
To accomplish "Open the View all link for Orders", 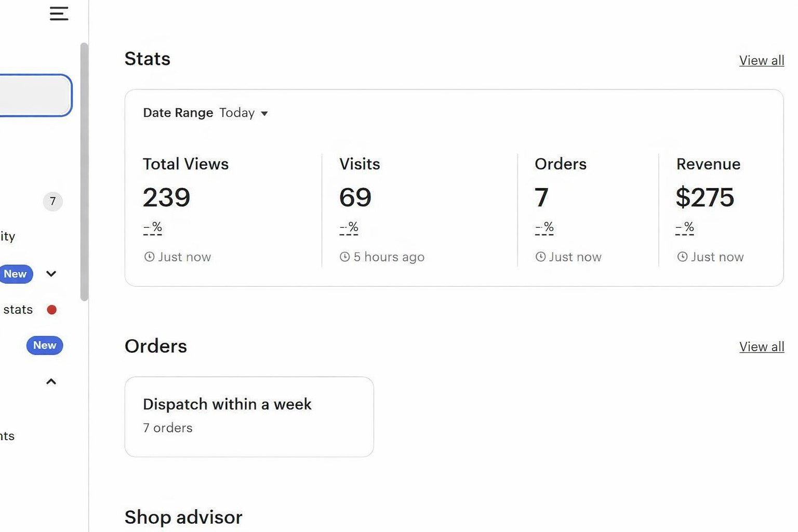I will (x=761, y=347).
